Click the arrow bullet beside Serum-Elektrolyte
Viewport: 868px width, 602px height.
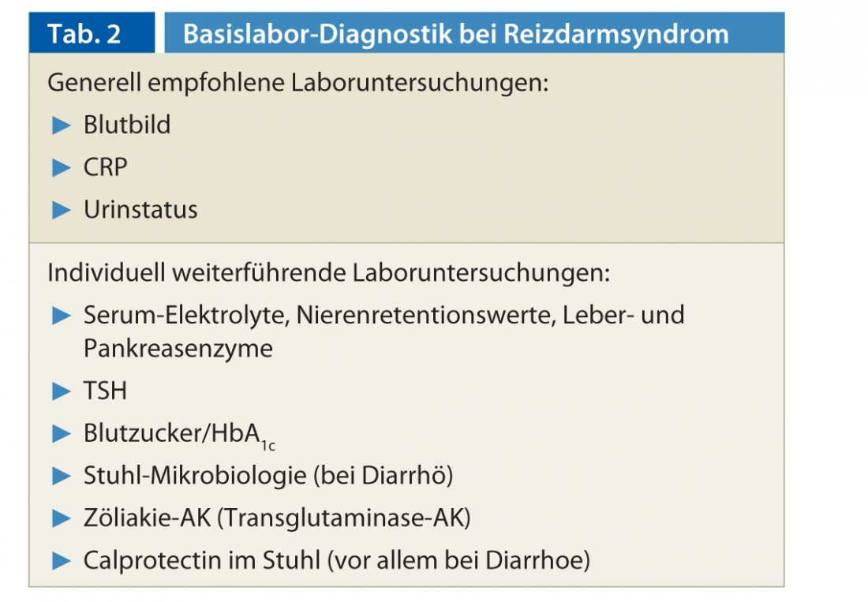pyautogui.click(x=62, y=316)
